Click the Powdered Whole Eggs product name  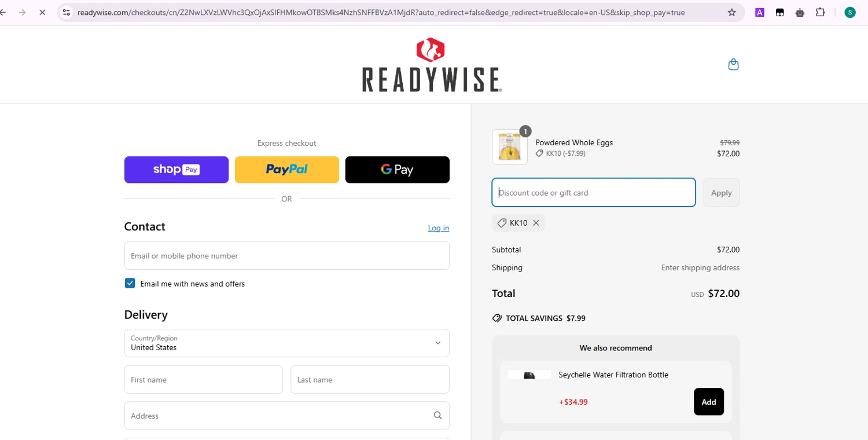coord(574,142)
